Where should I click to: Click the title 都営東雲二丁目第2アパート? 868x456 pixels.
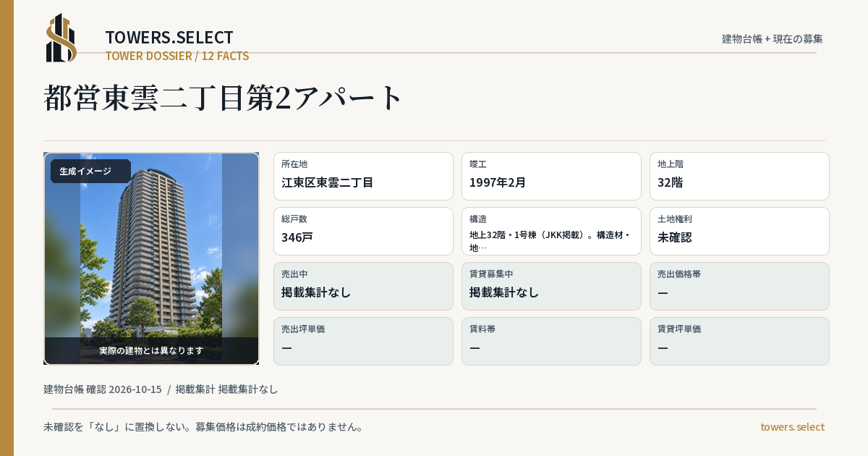[224, 98]
